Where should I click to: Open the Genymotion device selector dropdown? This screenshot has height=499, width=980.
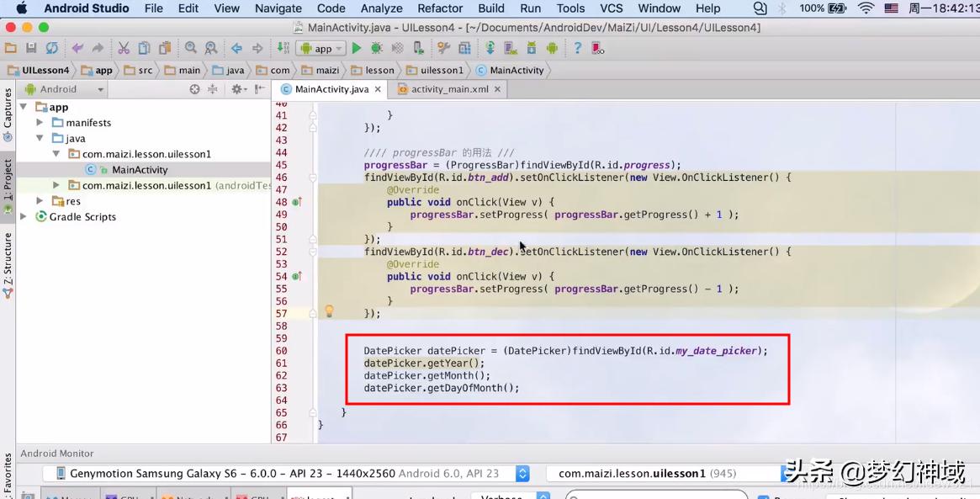point(522,474)
